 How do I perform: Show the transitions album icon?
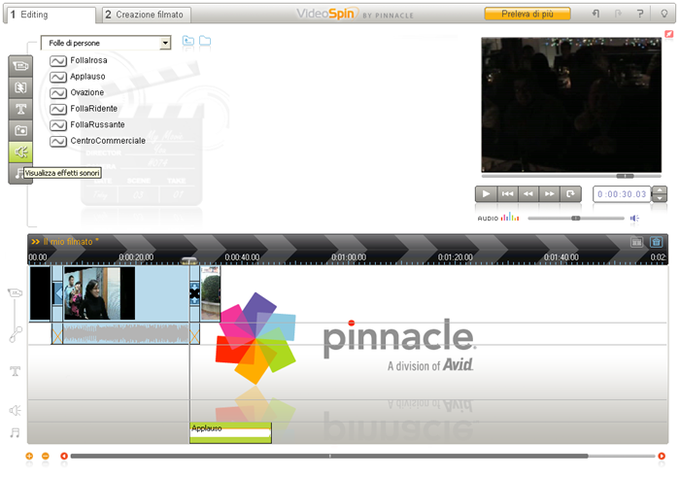(x=20, y=88)
